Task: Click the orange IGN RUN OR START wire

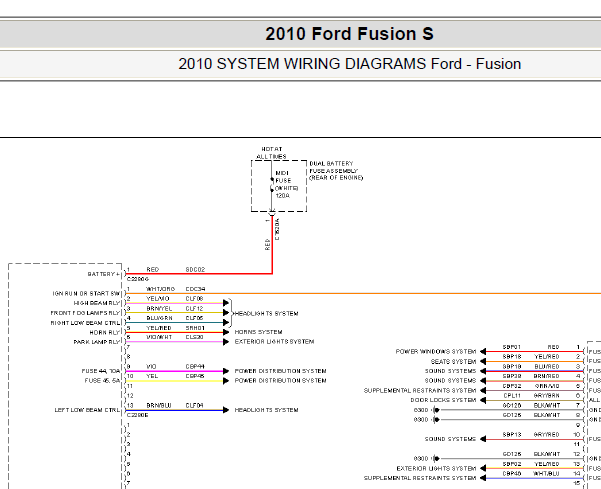Action: coord(363,294)
